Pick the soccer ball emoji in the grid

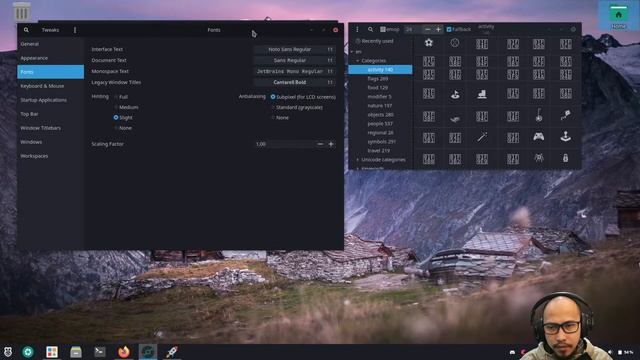pyautogui.click(x=429, y=42)
